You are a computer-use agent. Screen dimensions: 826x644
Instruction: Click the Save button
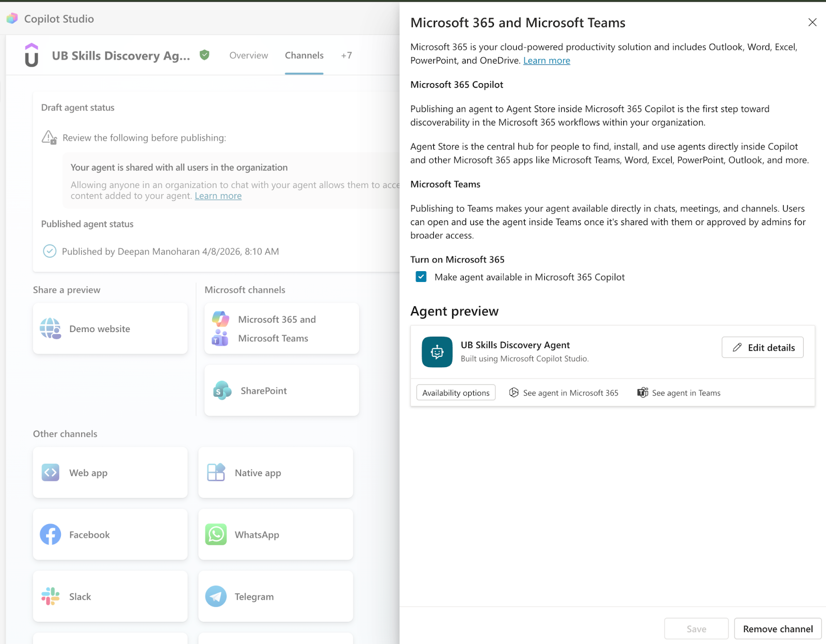pyautogui.click(x=696, y=629)
